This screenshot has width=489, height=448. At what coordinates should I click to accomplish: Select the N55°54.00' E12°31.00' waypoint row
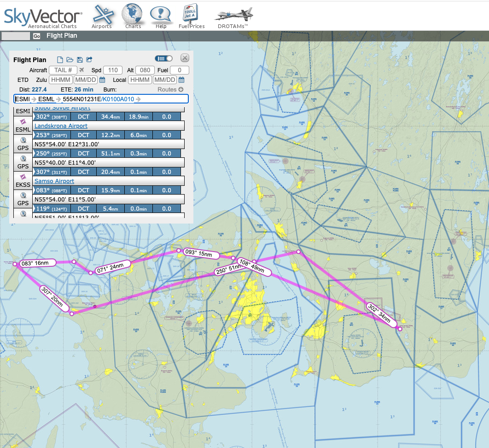(109, 144)
